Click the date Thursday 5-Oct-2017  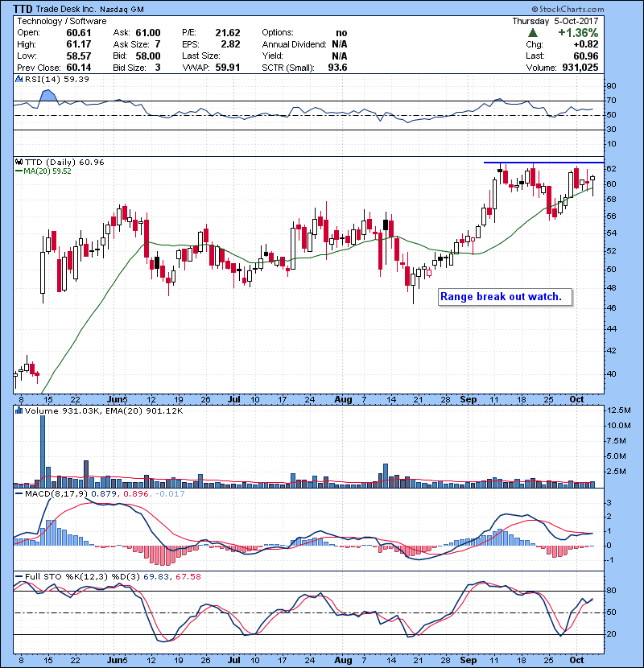555,21
